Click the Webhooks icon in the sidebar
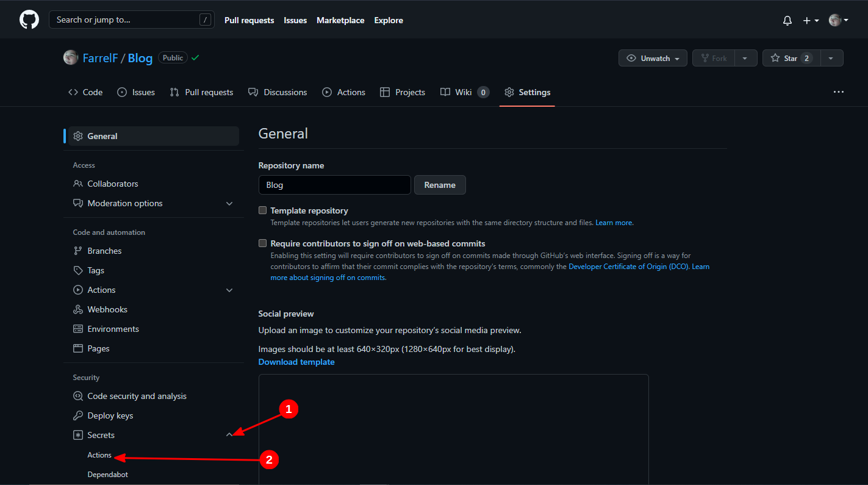The width and height of the screenshot is (868, 485). click(x=78, y=309)
